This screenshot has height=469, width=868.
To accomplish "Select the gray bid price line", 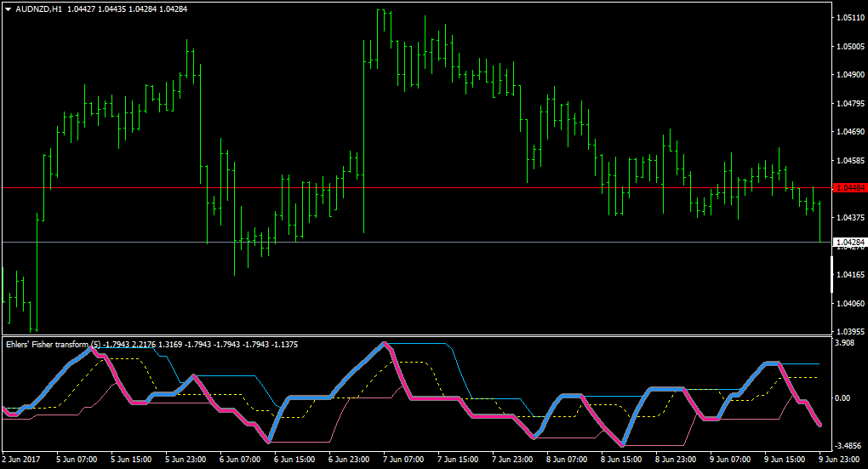I will 416,242.
